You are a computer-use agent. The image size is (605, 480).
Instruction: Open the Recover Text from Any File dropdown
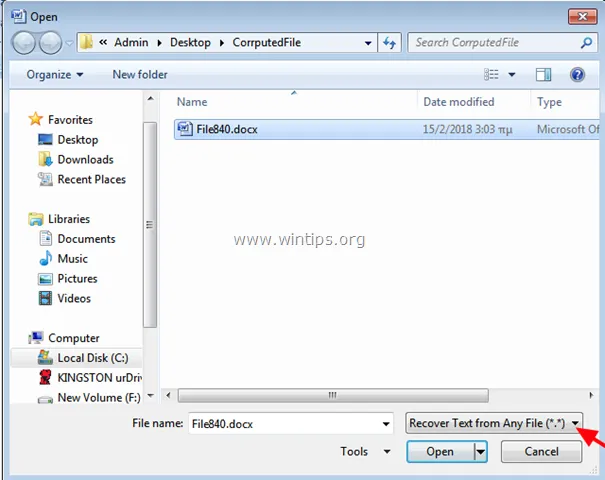pos(494,423)
